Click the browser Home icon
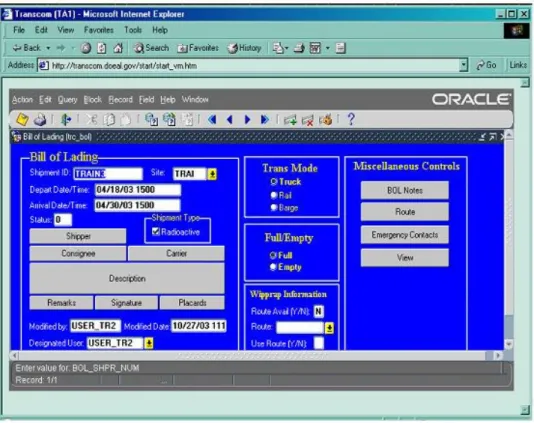 pyautogui.click(x=118, y=48)
